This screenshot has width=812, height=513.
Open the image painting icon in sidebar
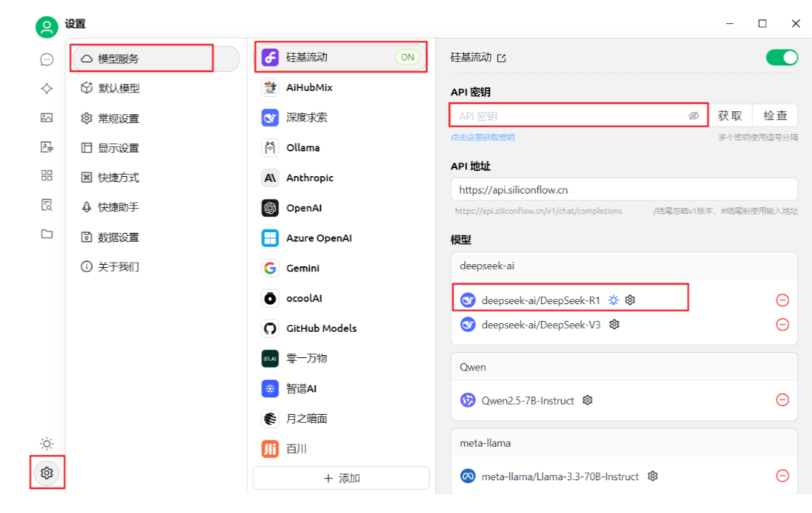pos(47,118)
